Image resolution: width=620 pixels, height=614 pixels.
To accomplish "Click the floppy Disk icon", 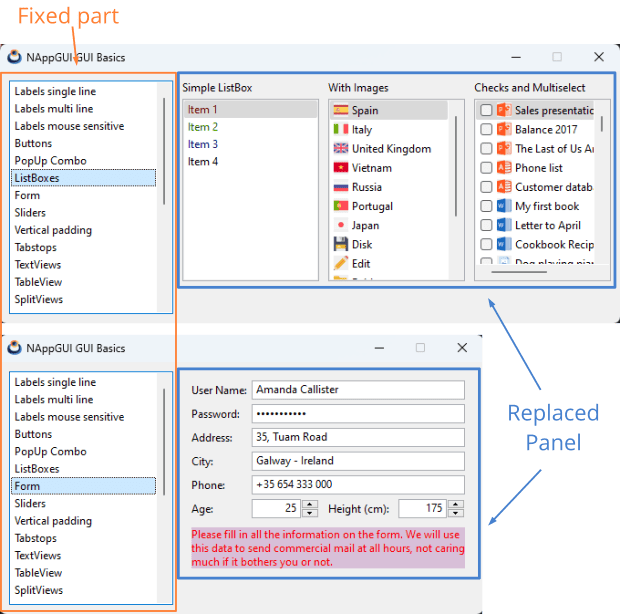I will tap(340, 244).
